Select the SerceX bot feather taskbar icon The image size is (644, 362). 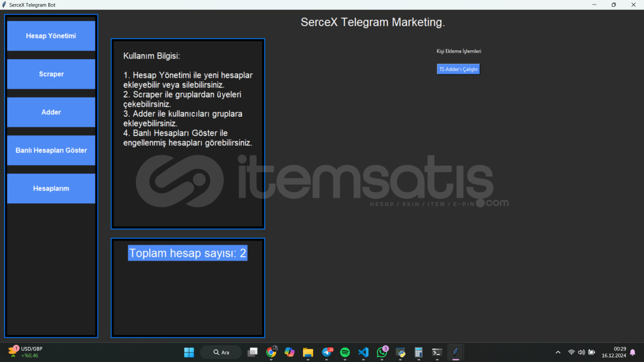tap(455, 352)
